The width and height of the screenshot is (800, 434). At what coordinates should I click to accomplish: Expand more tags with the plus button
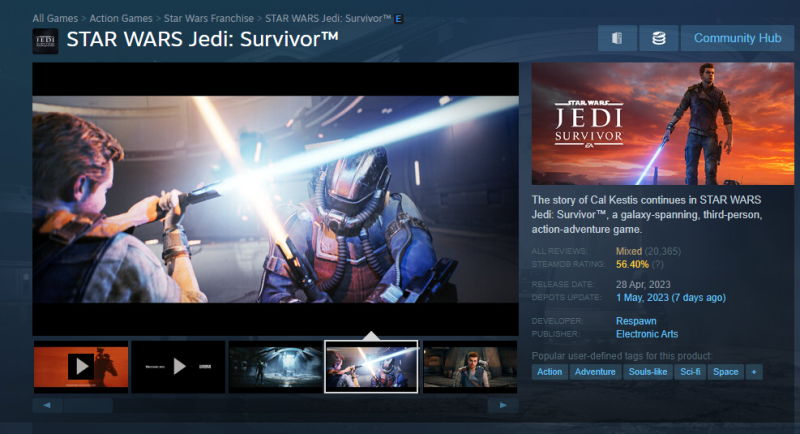pyautogui.click(x=754, y=372)
